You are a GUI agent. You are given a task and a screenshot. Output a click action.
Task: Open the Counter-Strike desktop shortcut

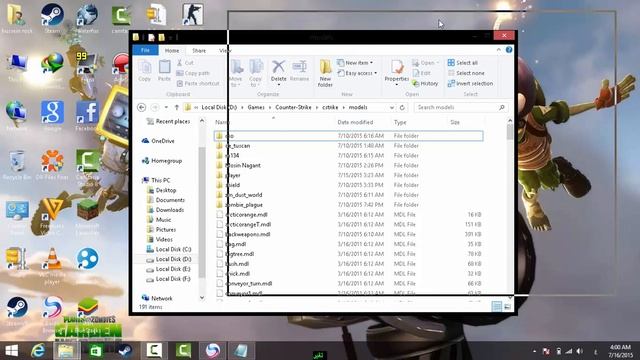tap(193, 15)
